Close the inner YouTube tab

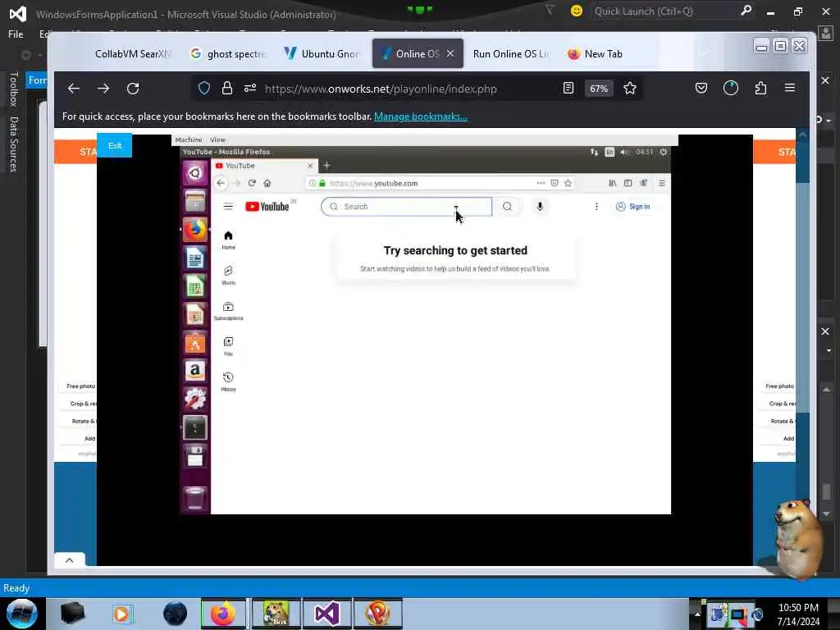tap(310, 166)
